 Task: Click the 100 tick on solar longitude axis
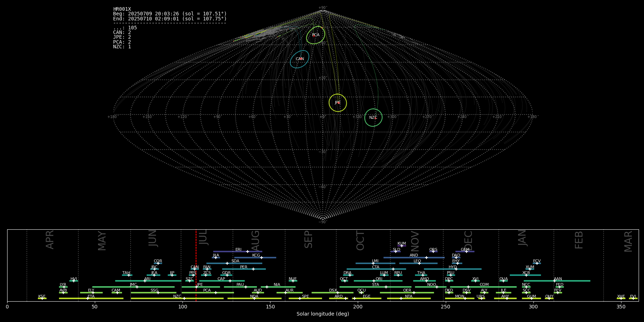[x=182, y=307]
